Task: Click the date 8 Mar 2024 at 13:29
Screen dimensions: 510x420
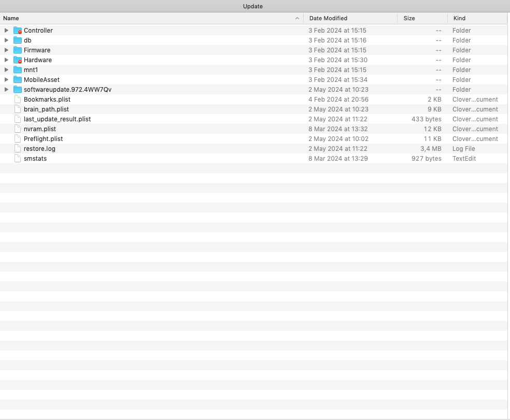Action: pyautogui.click(x=338, y=159)
